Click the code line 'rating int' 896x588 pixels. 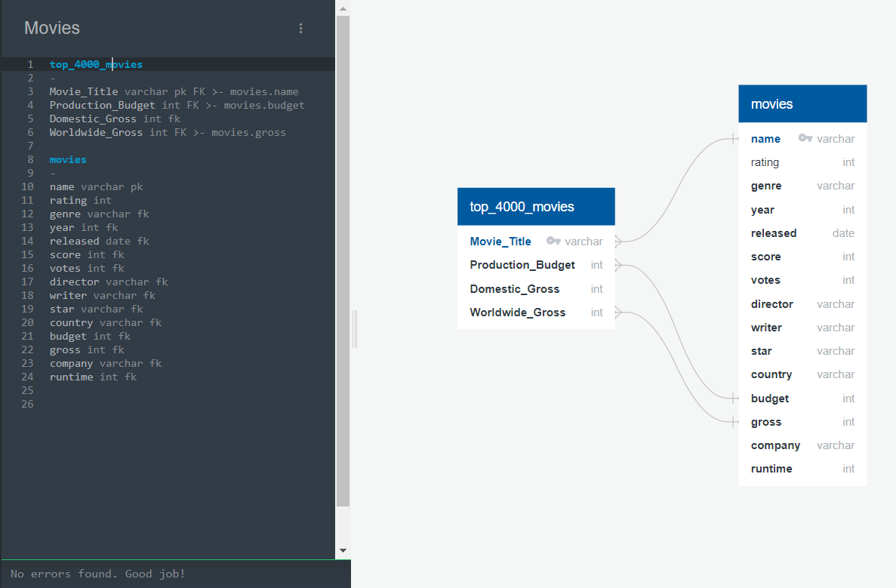81,201
